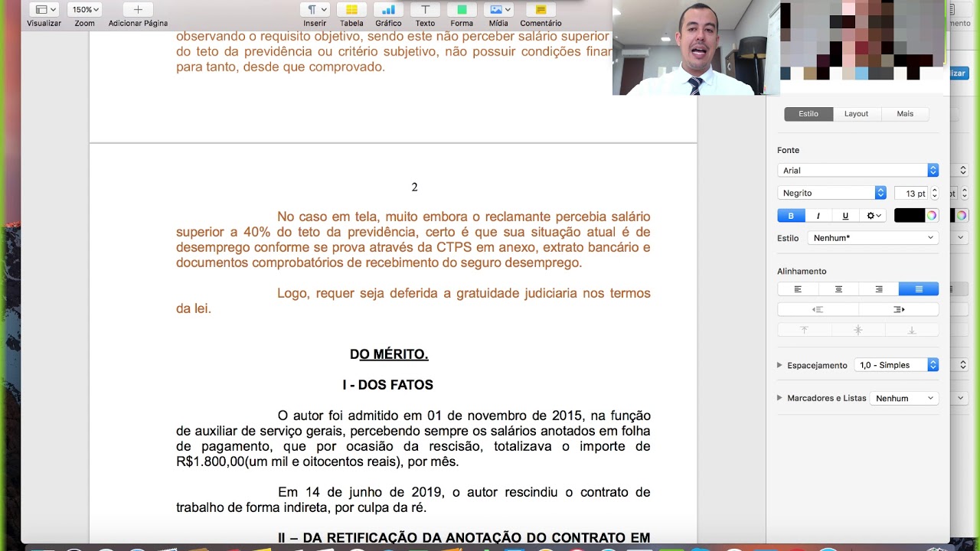Align text to middle vertically
This screenshot has width=980, height=551.
(x=858, y=331)
